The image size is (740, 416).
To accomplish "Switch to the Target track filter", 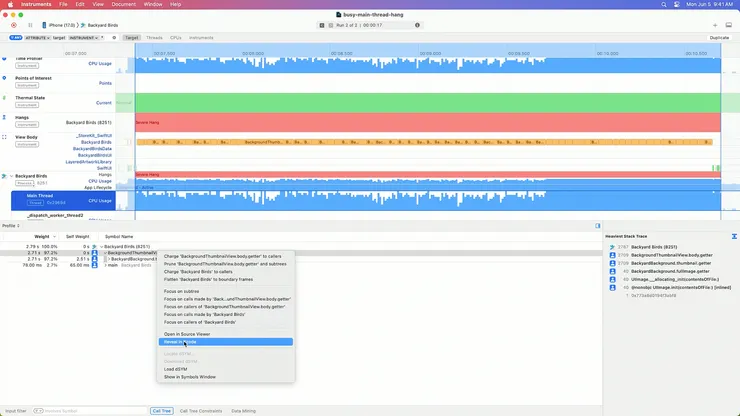I will (132, 38).
